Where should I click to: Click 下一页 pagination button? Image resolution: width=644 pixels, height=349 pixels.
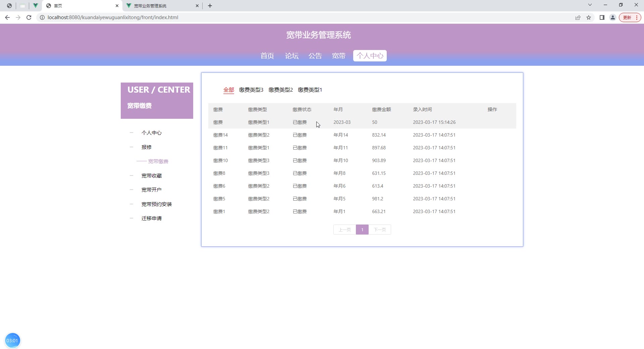point(380,230)
